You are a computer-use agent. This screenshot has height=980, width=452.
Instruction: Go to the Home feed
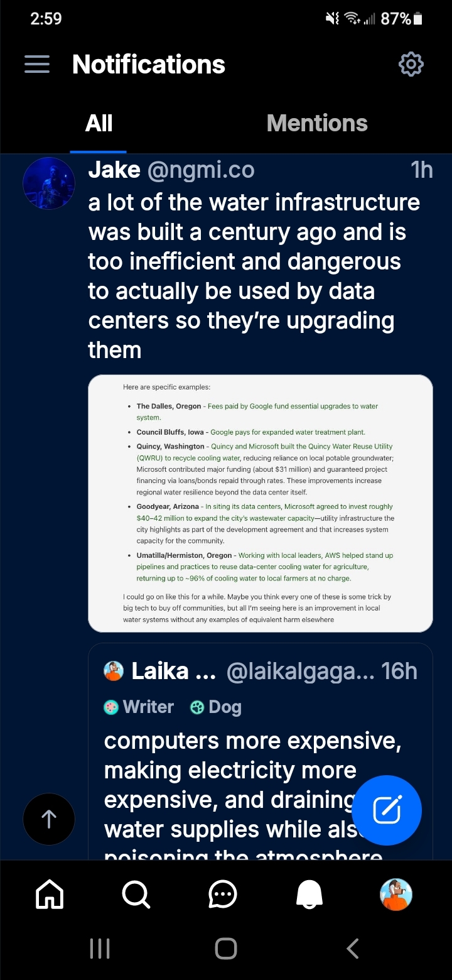pyautogui.click(x=50, y=894)
